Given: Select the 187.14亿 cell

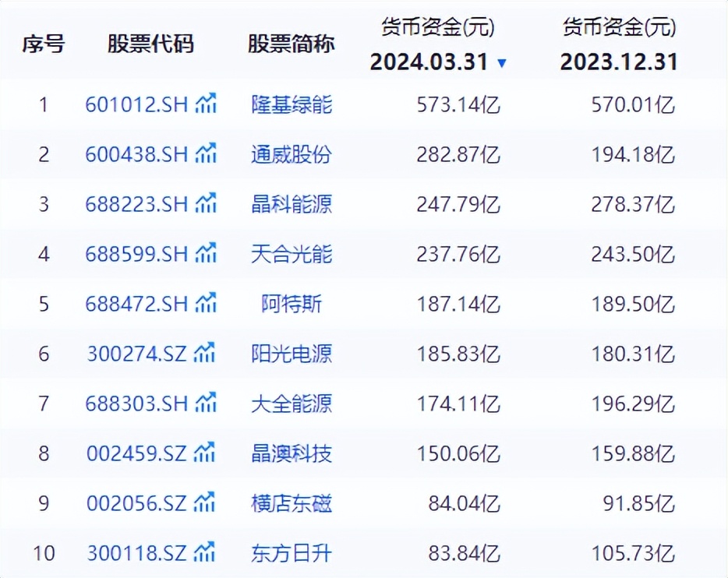Looking at the screenshot, I should [x=458, y=305].
